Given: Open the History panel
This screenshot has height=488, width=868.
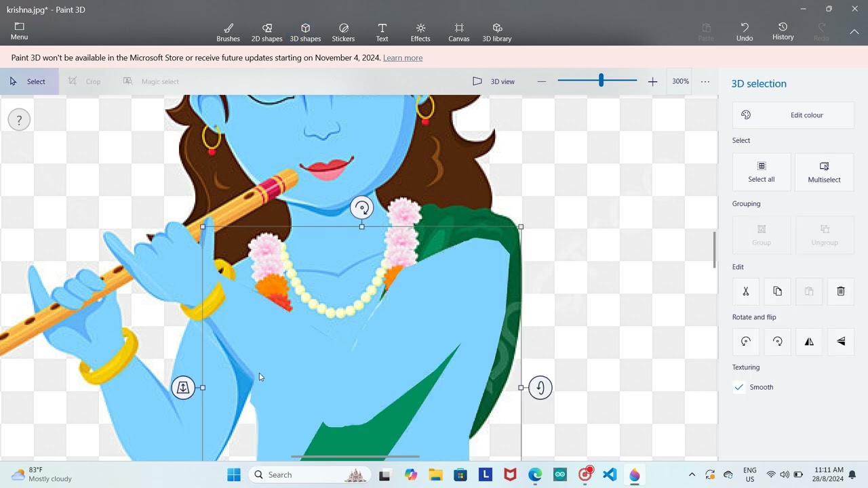Looking at the screenshot, I should click(x=783, y=32).
